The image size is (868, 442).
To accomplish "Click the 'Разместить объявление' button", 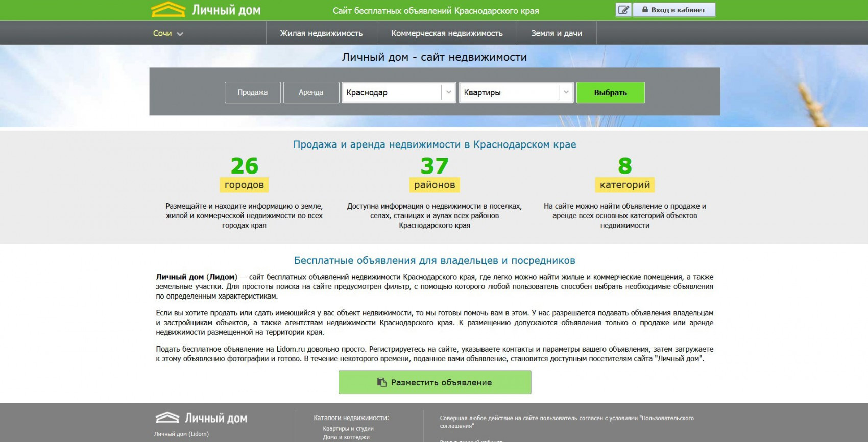I will [435, 382].
